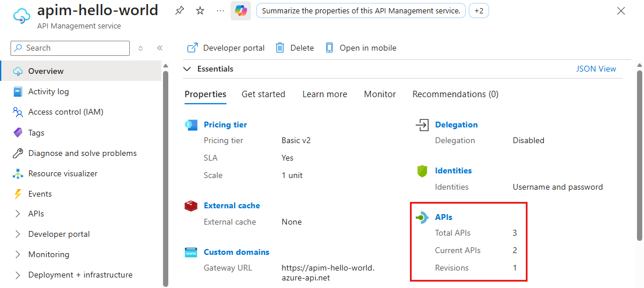
Task: Pin the apim-hello-world resource to dashboard
Action: (x=179, y=11)
